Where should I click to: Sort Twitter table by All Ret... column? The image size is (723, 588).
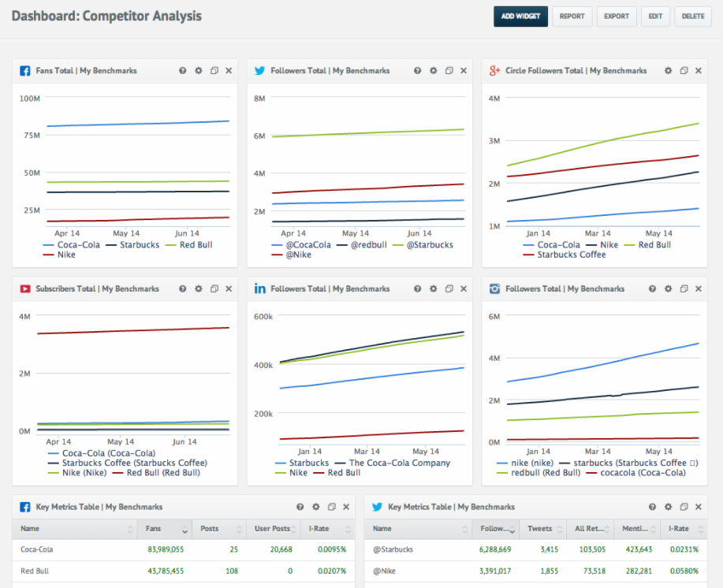click(591, 529)
